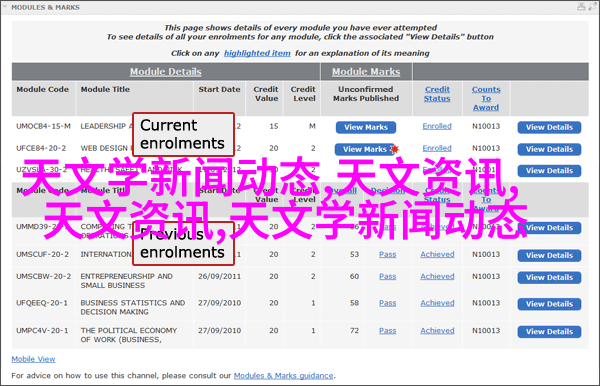
Task: View Marks for UMOCB4-15-M Leadership module
Action: pos(366,127)
